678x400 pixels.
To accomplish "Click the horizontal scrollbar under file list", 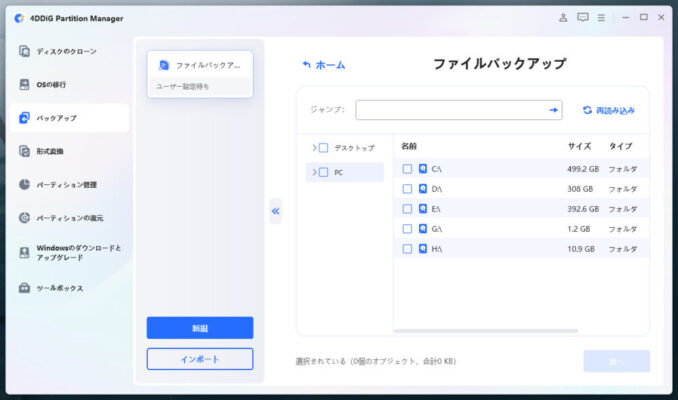I will [x=486, y=331].
